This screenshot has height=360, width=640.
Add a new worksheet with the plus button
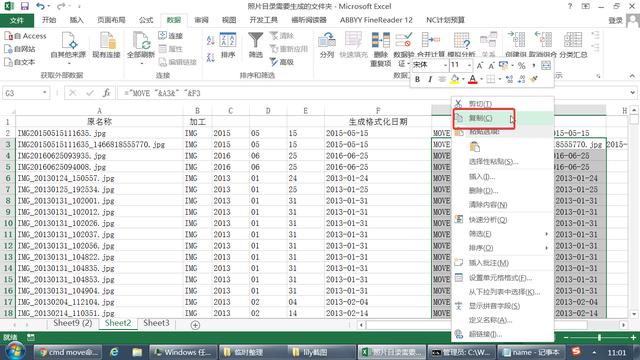tap(195, 325)
